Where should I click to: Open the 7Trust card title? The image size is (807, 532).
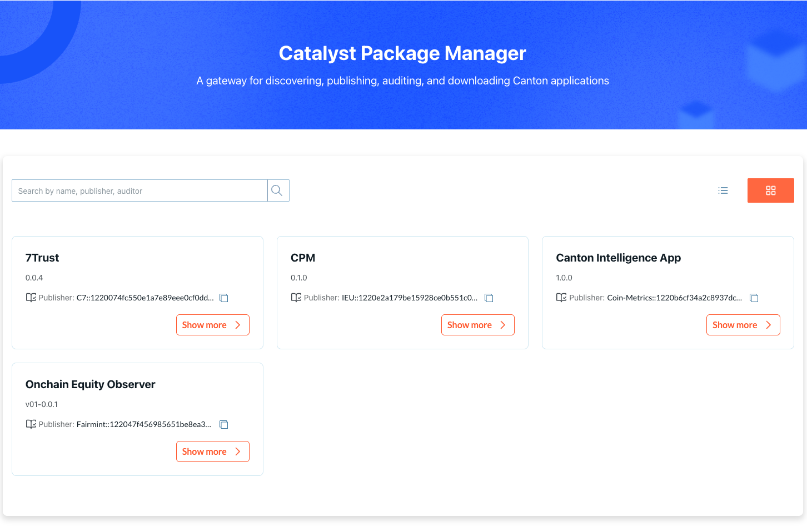42,258
